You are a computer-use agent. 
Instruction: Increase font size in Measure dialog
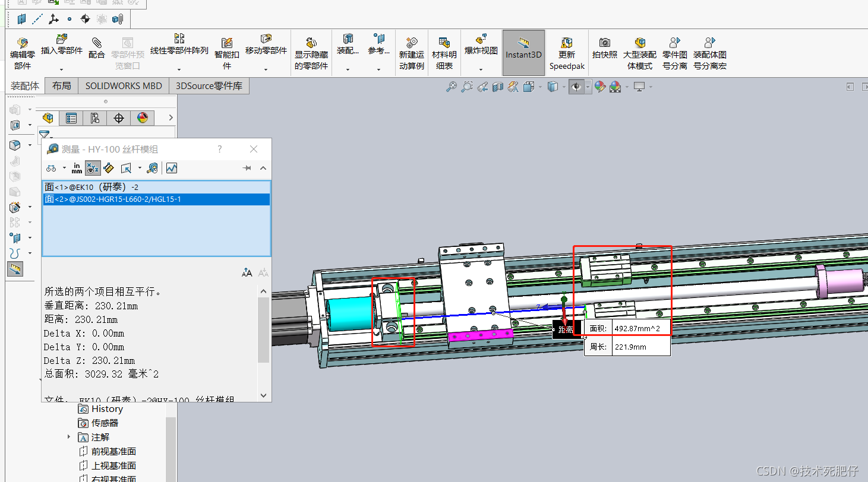coord(247,272)
